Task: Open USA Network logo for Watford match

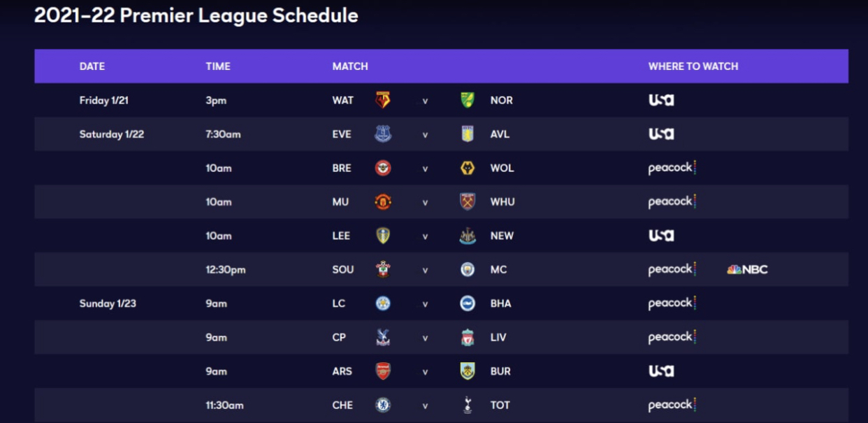Action: tap(661, 100)
